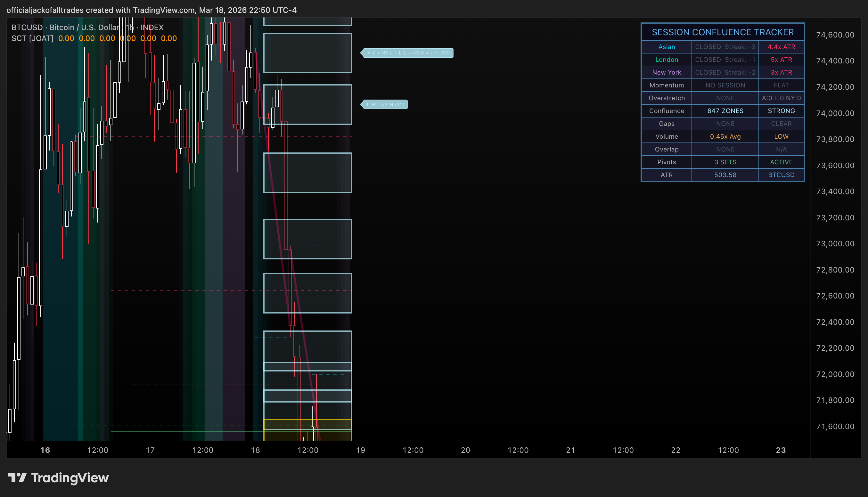This screenshot has height=497, width=868.
Task: Click the NO SESSION cell
Action: point(725,85)
